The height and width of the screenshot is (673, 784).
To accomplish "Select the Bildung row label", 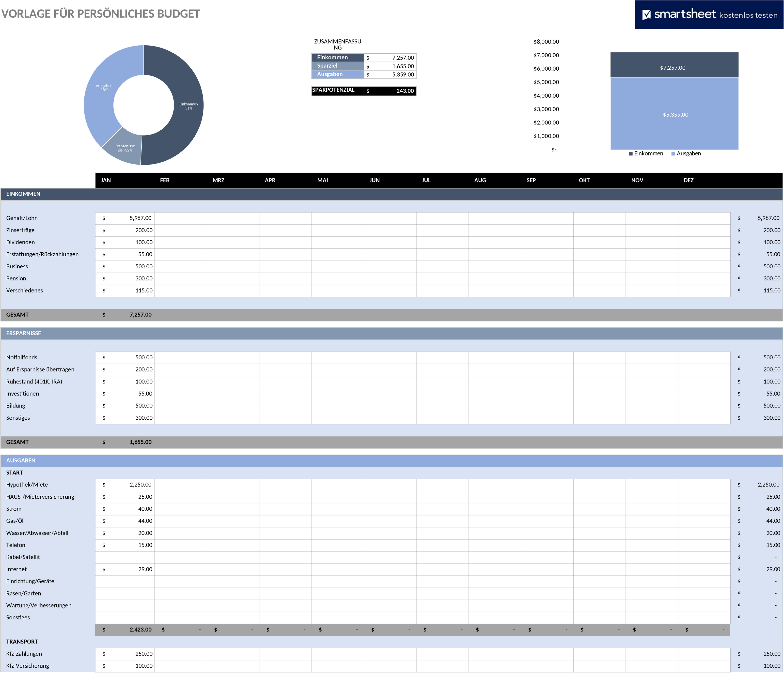I will (16, 406).
